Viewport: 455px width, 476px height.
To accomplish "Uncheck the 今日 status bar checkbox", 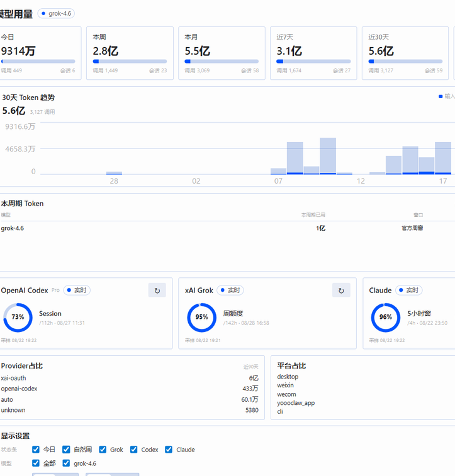I will pyautogui.click(x=35, y=450).
